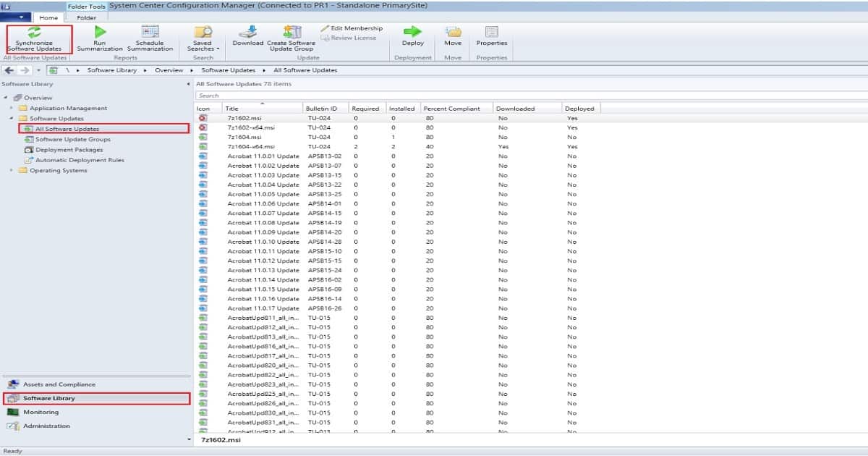This screenshot has height=456, width=868.
Task: Open the Saved Searches dropdown
Action: pyautogui.click(x=203, y=38)
